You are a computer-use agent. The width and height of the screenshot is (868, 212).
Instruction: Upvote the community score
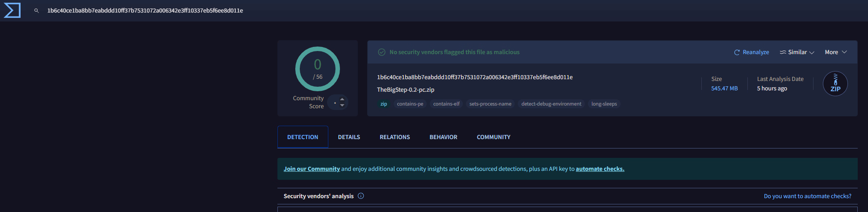[342, 99]
